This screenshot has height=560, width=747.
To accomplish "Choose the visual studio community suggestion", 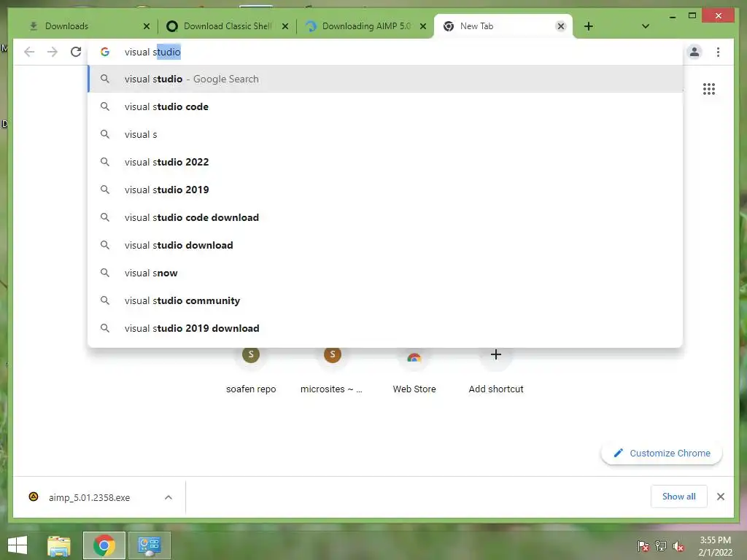I will tap(385, 300).
